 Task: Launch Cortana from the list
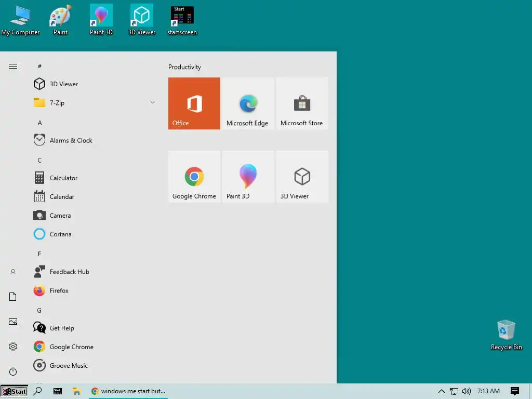(x=95, y=234)
